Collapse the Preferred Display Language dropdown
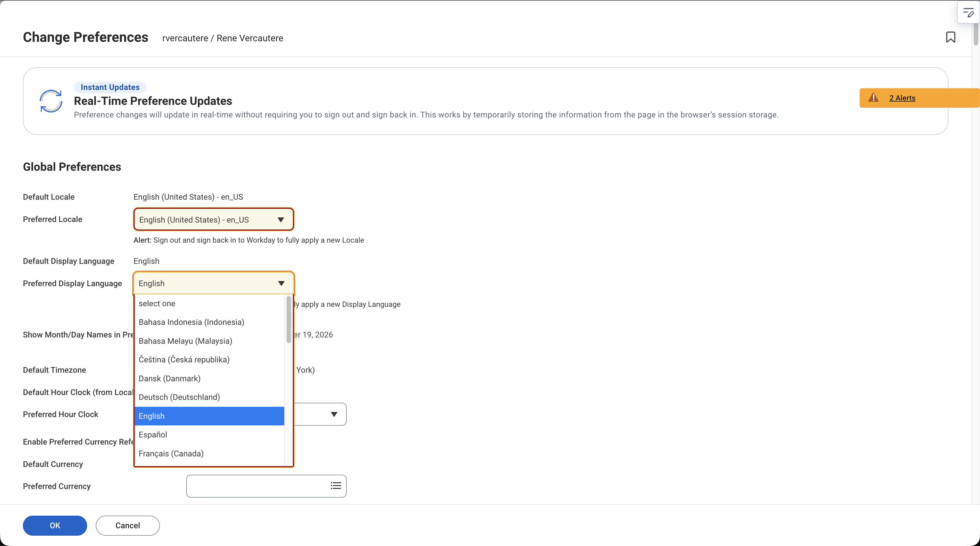The image size is (980, 546). pyautogui.click(x=213, y=283)
